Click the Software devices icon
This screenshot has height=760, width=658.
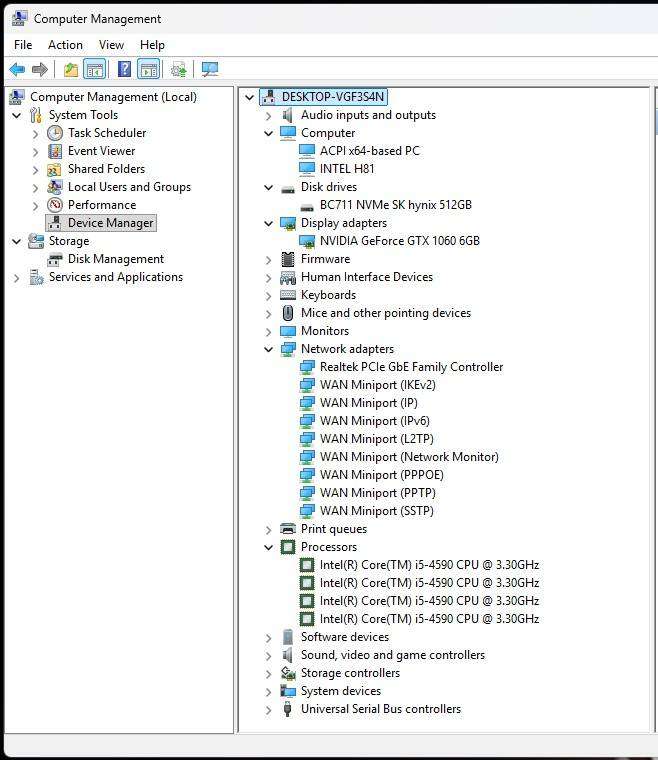coord(288,636)
